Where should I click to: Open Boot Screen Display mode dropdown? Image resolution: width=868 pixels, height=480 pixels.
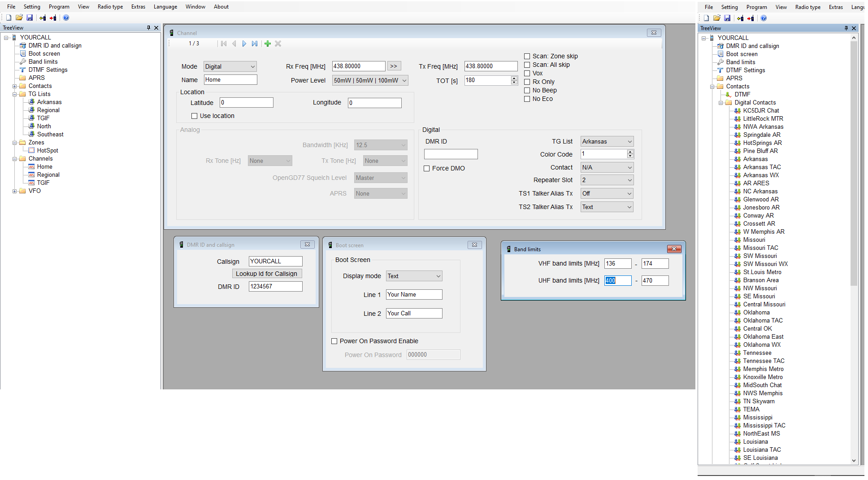(x=414, y=276)
